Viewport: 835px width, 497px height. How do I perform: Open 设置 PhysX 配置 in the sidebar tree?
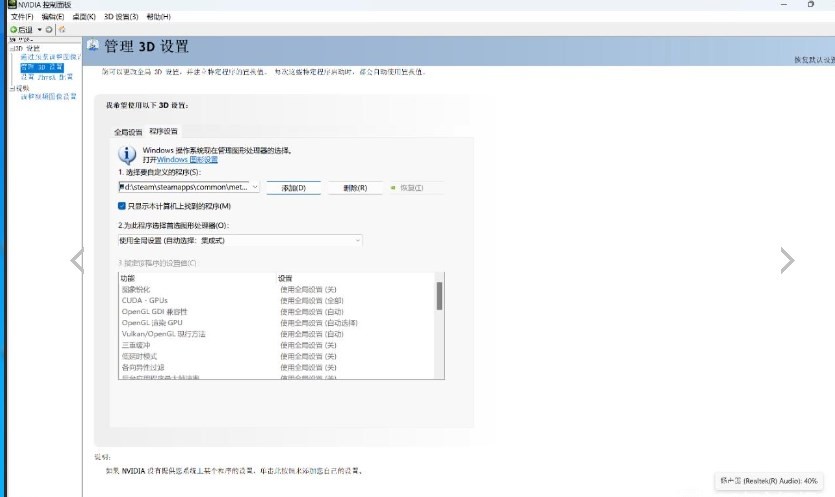[x=47, y=77]
